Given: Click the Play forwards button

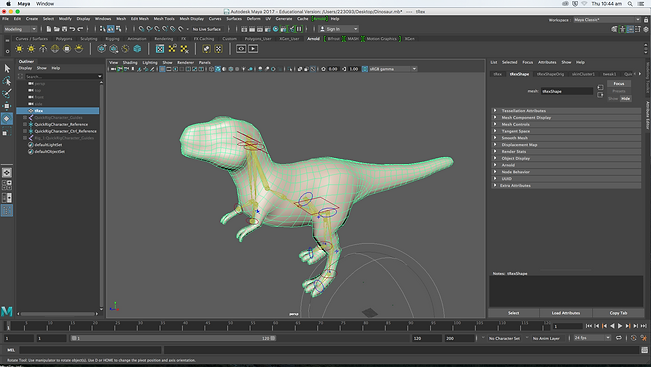Looking at the screenshot, I should (620, 326).
